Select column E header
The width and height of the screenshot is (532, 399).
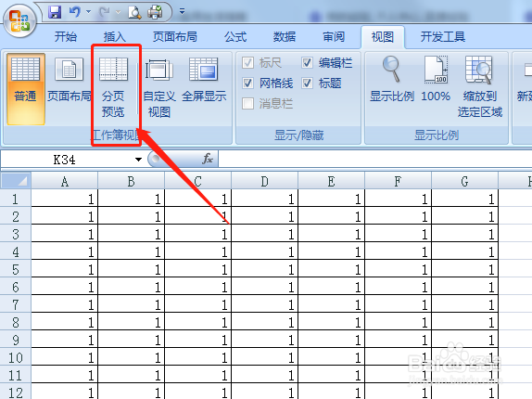(332, 181)
